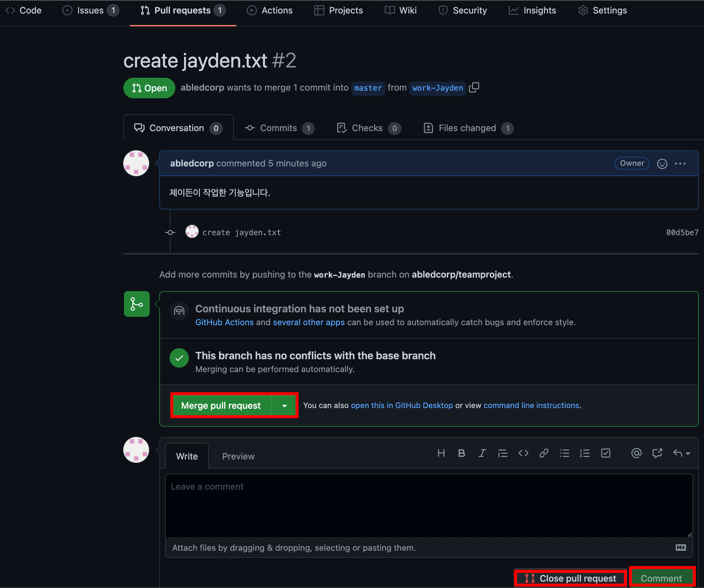Expand the merge method dropdown arrow
This screenshot has height=588, width=704.
coord(284,406)
